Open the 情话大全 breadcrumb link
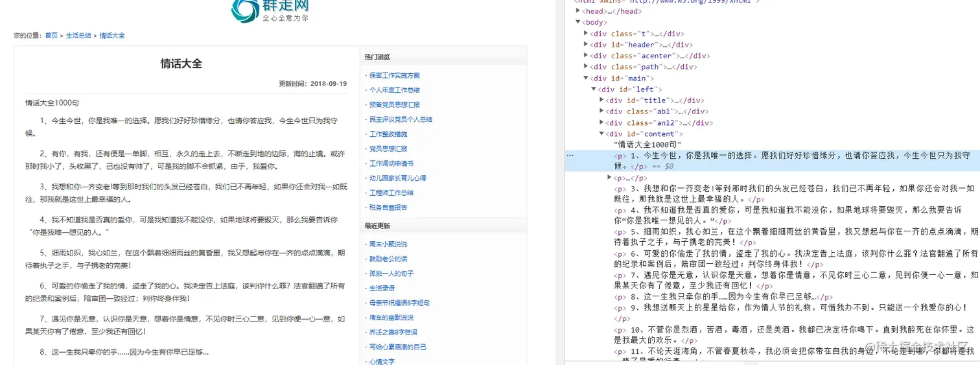980x365 pixels. point(112,36)
